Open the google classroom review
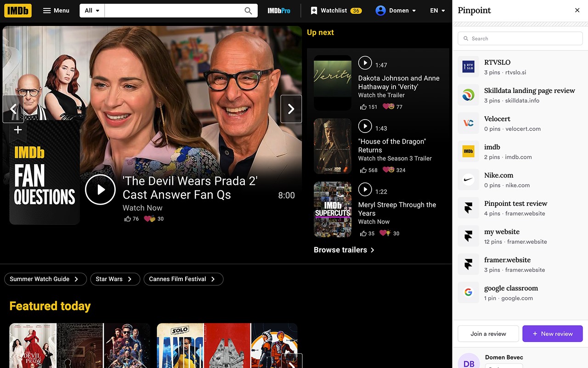Image resolution: width=588 pixels, height=368 pixels. coord(520,293)
